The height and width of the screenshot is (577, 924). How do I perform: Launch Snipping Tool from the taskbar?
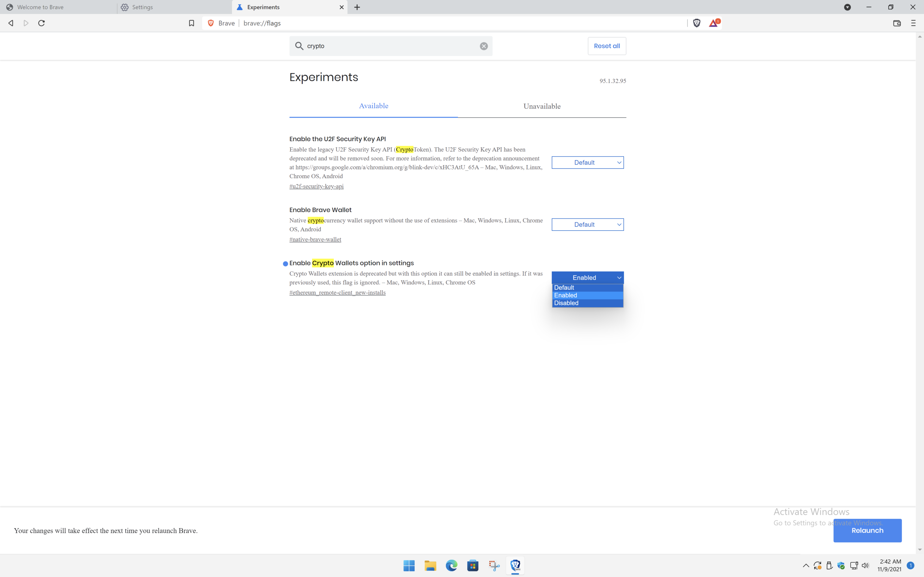pos(494,565)
